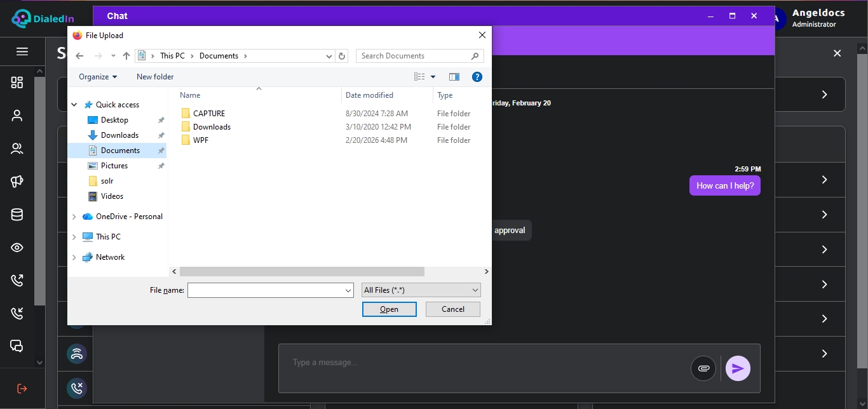Click the Back arrow in File Upload dialog

pos(79,56)
